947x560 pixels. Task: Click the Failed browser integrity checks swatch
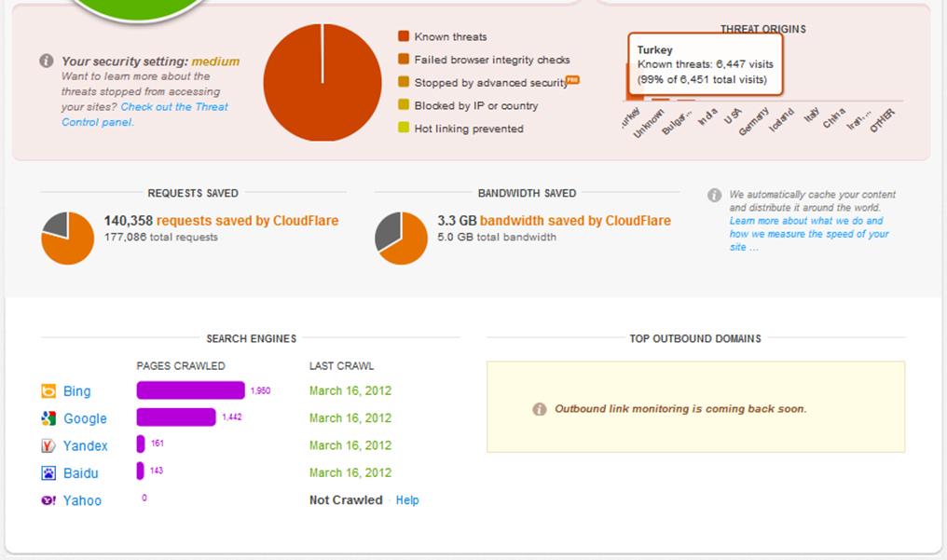pyautogui.click(x=404, y=59)
